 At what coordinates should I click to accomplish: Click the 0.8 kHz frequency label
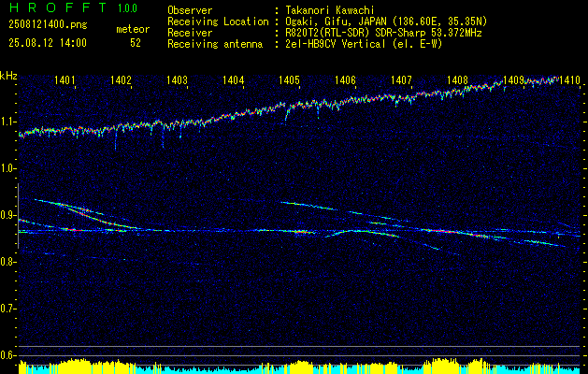pyautogui.click(x=7, y=262)
